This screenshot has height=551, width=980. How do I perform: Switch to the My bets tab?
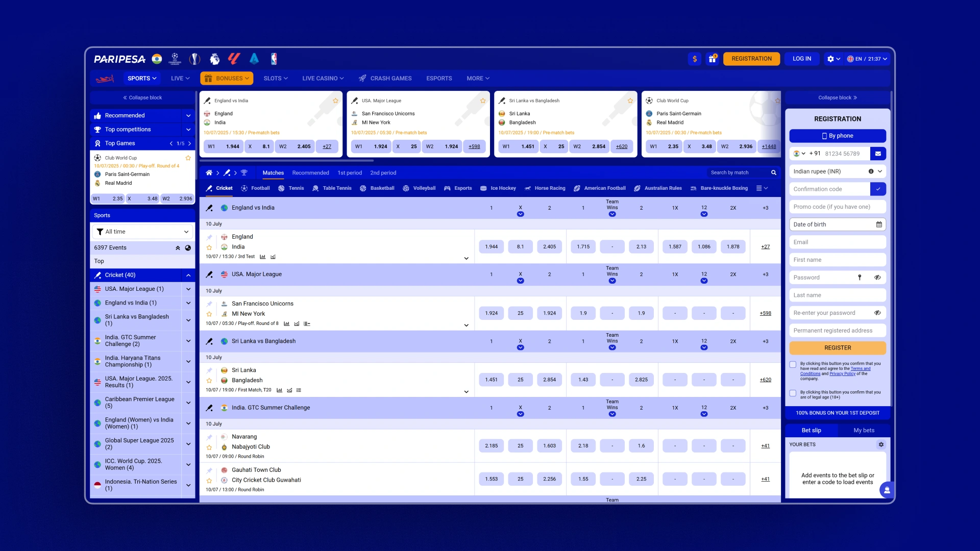(x=864, y=431)
